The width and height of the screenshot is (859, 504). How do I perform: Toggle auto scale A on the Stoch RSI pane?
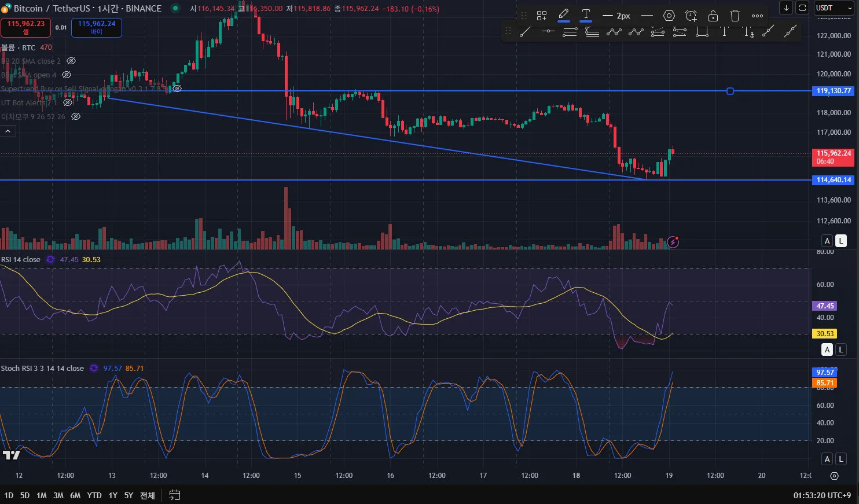click(x=827, y=459)
